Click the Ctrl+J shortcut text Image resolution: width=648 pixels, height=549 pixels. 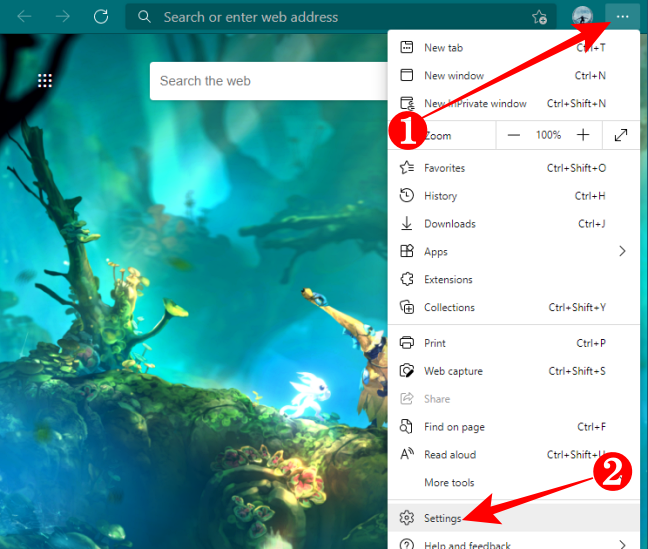pyautogui.click(x=591, y=224)
